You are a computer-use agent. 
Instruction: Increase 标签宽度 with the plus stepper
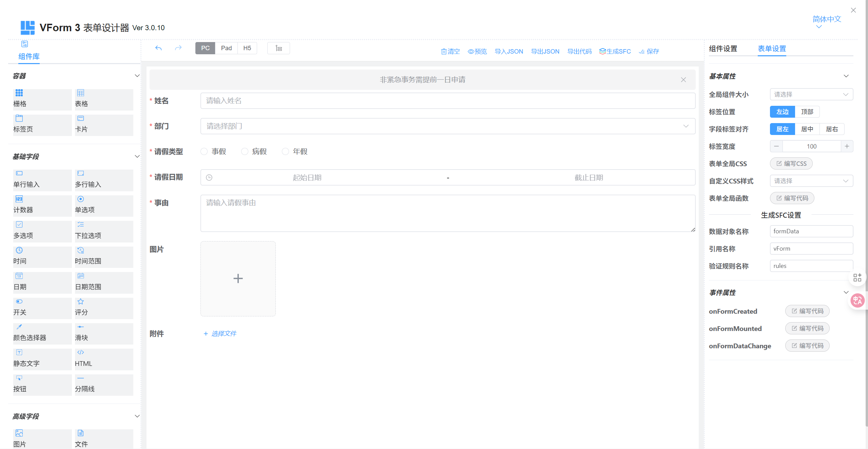point(847,147)
